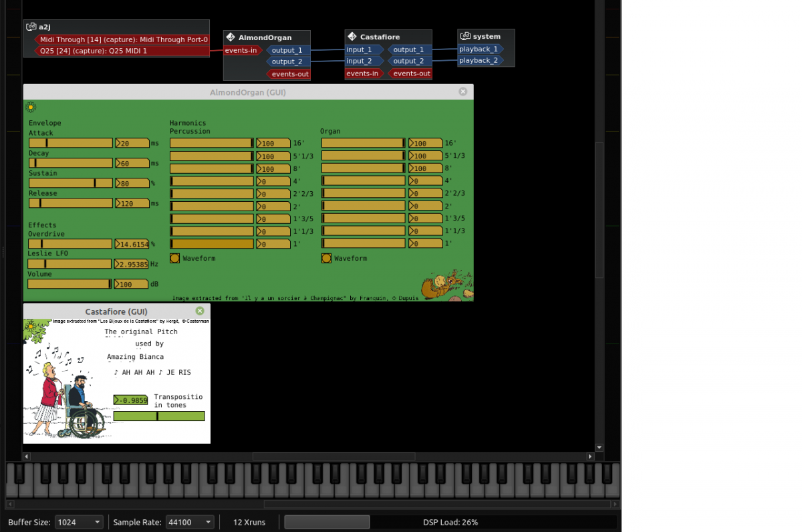The height and width of the screenshot is (532, 802).
Task: Select system playback_2 port
Action: (x=480, y=60)
